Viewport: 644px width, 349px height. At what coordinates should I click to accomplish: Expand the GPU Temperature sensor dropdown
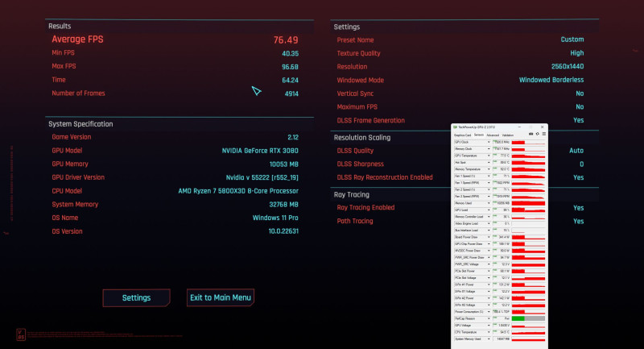point(489,156)
